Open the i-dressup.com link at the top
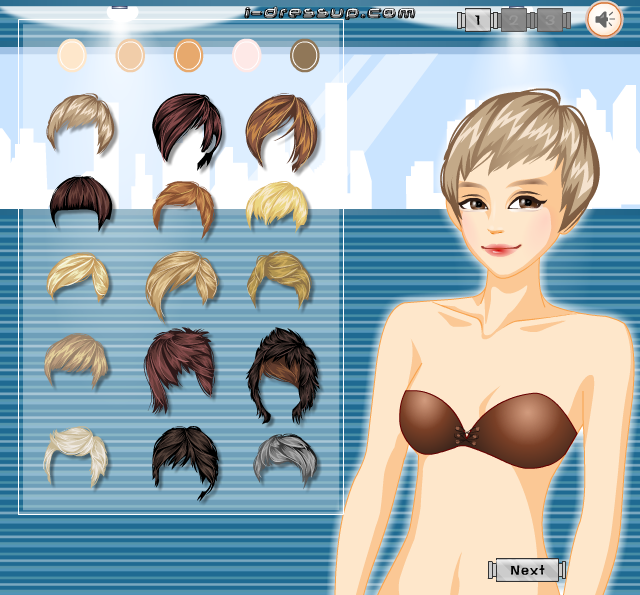The image size is (640, 595). 330,13
